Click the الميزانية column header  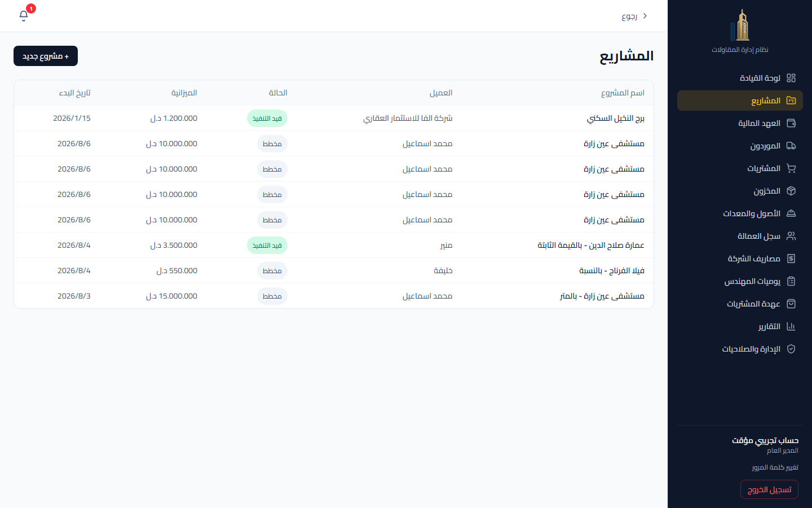(184, 93)
